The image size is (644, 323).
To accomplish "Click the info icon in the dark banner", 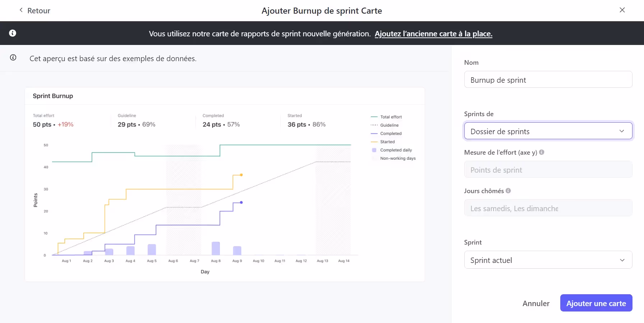I will point(13,33).
